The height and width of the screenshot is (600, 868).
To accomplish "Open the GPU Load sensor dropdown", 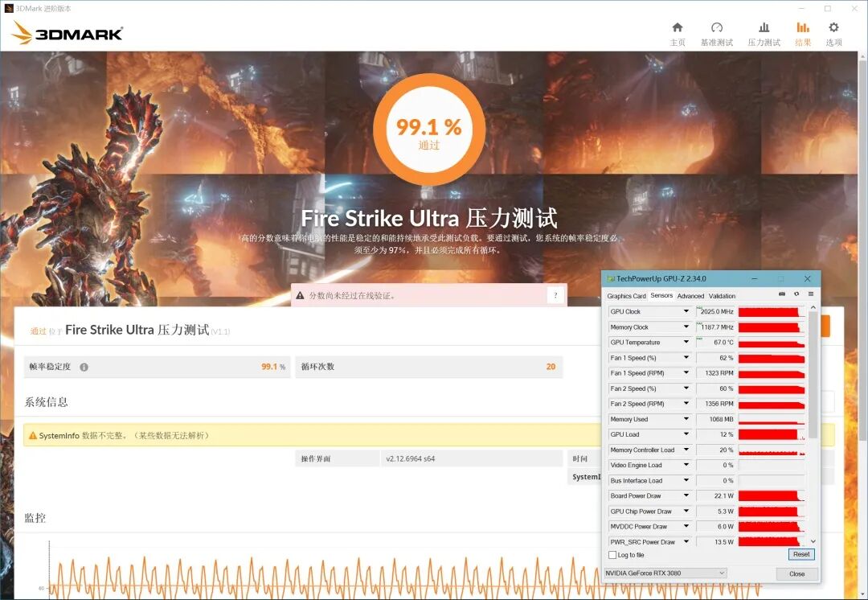I will [686, 434].
